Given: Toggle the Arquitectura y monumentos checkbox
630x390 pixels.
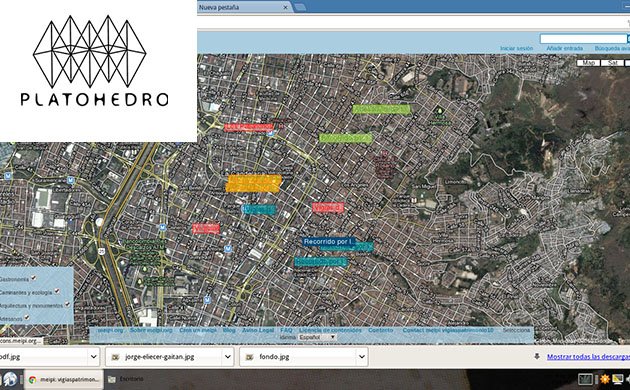Looking at the screenshot, I should [x=68, y=304].
